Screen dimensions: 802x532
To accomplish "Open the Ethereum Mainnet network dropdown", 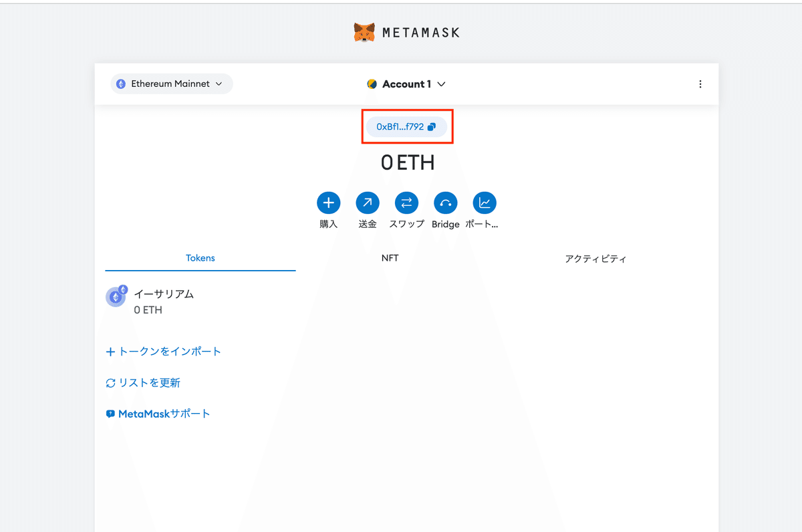I will point(172,84).
